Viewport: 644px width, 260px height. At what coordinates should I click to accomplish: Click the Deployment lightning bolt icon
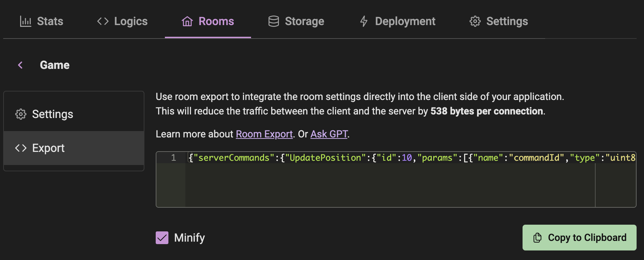(364, 21)
